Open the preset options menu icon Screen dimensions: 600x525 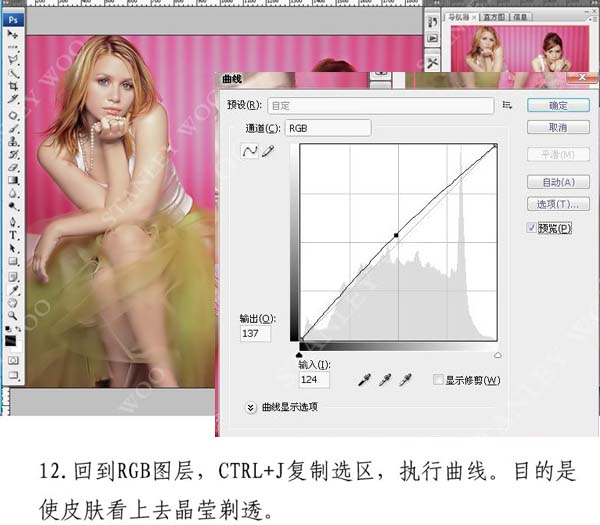[x=507, y=104]
